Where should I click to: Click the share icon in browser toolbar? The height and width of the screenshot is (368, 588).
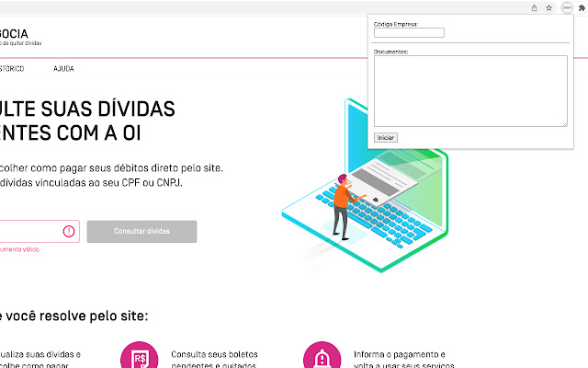pyautogui.click(x=534, y=8)
